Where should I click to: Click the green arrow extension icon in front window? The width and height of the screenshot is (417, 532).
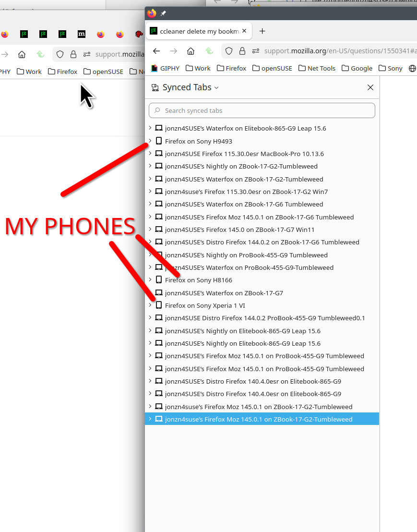coord(209,51)
